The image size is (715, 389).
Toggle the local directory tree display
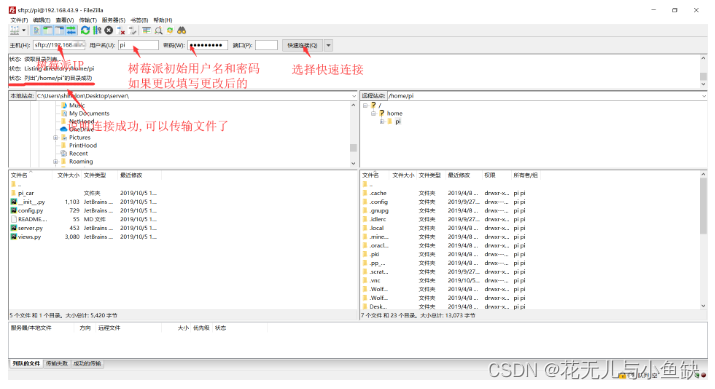pyautogui.click(x=48, y=31)
